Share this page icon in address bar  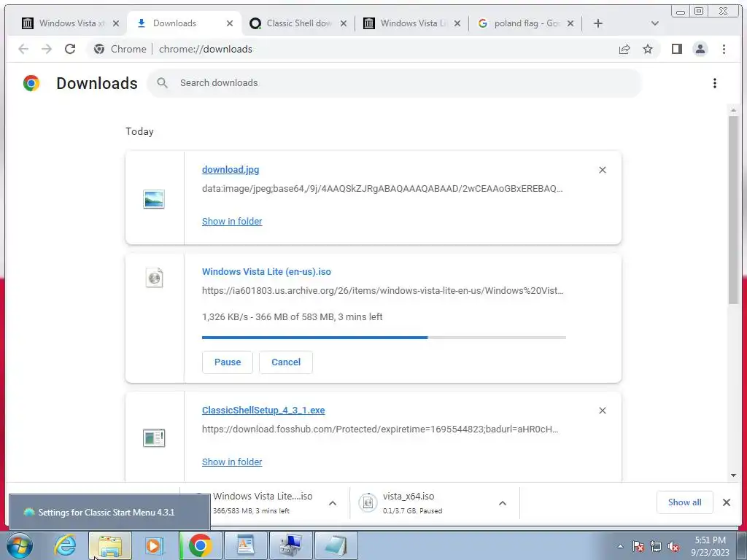[624, 49]
